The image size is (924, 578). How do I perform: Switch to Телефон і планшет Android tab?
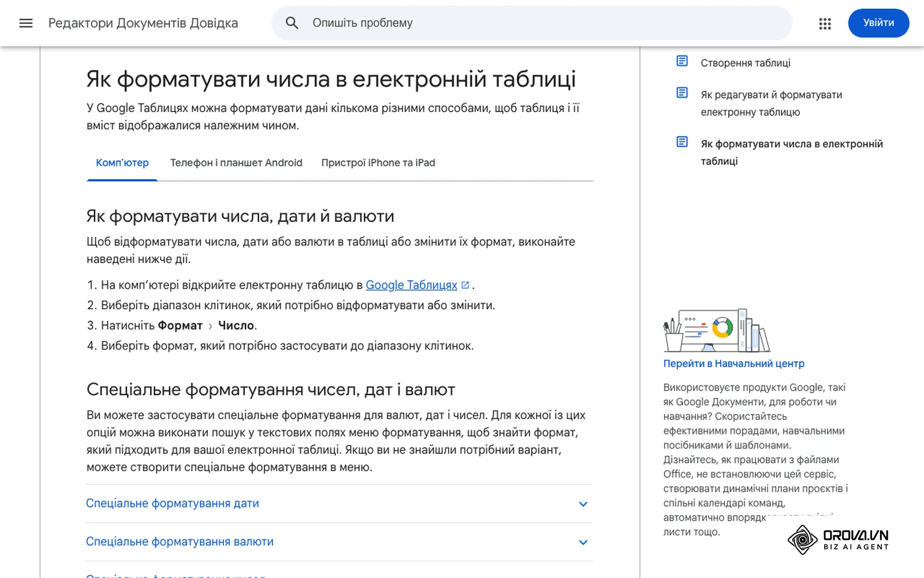pyautogui.click(x=236, y=163)
